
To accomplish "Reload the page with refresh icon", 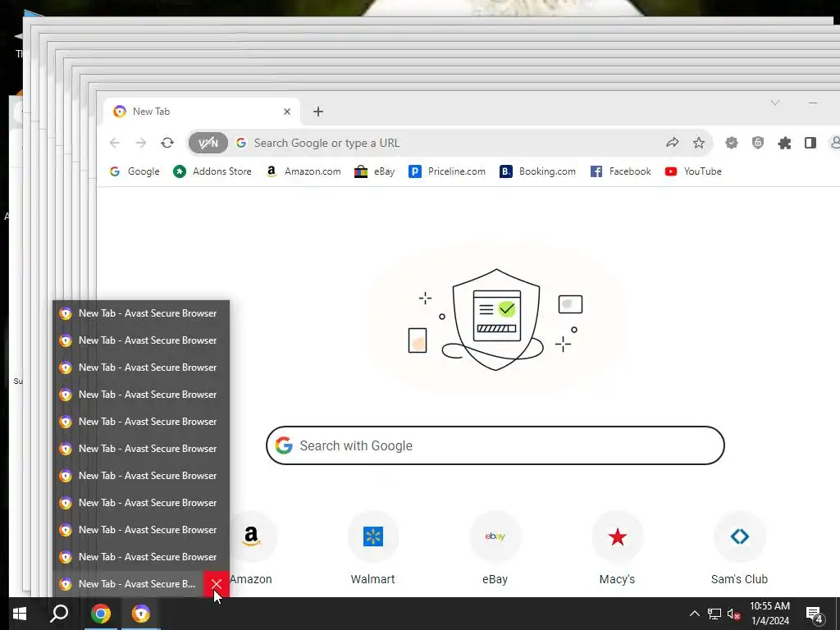I will pyautogui.click(x=167, y=143).
